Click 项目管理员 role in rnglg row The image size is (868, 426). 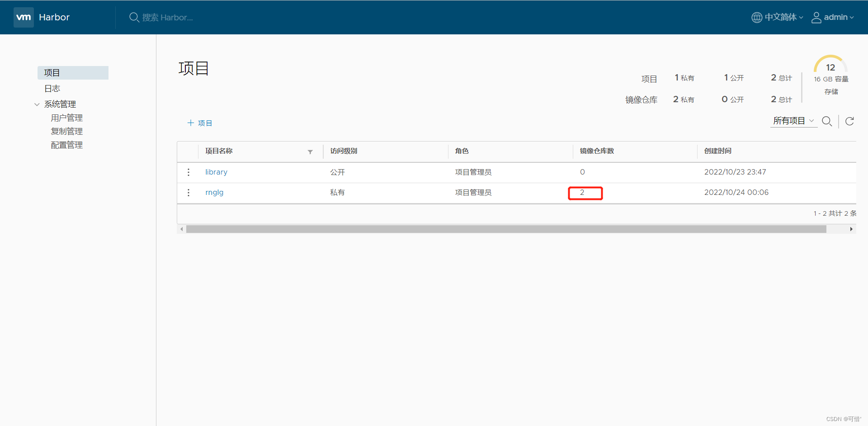pyautogui.click(x=473, y=193)
